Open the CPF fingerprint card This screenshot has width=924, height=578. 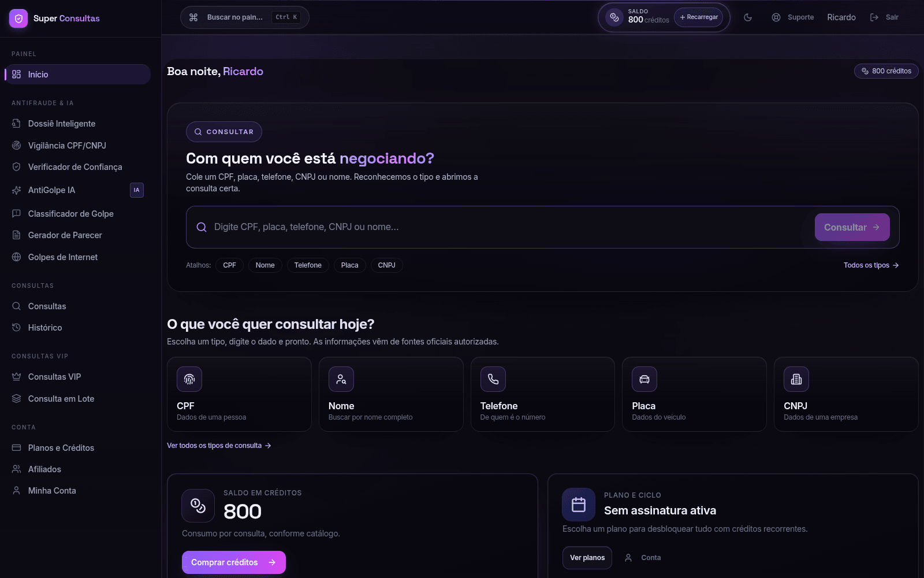[239, 394]
